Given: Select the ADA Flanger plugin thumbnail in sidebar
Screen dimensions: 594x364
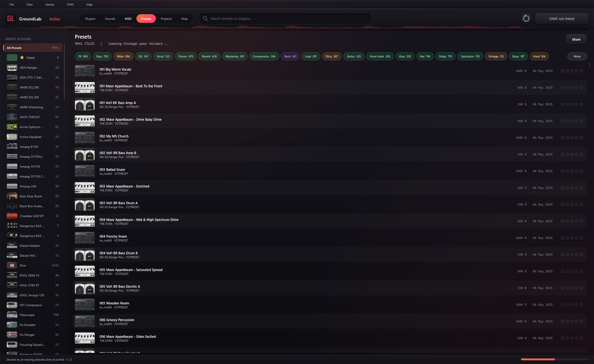Looking at the screenshot, I should tap(12, 68).
